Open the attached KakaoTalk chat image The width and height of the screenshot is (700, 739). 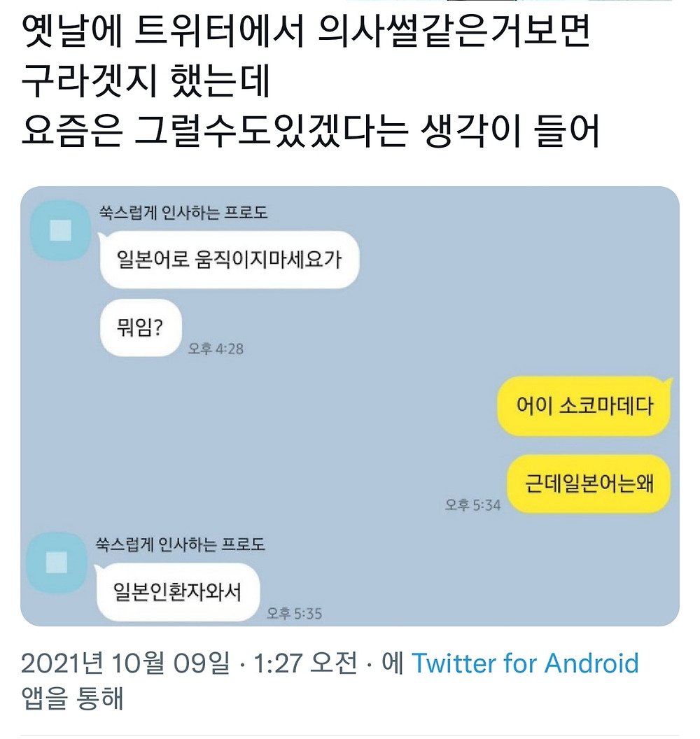[350, 406]
